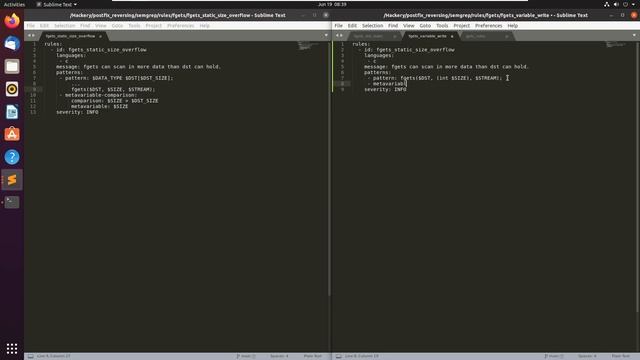The image size is (640, 360).
Task: Open Plain Text syntax selector in left status bar
Action: pos(313,356)
